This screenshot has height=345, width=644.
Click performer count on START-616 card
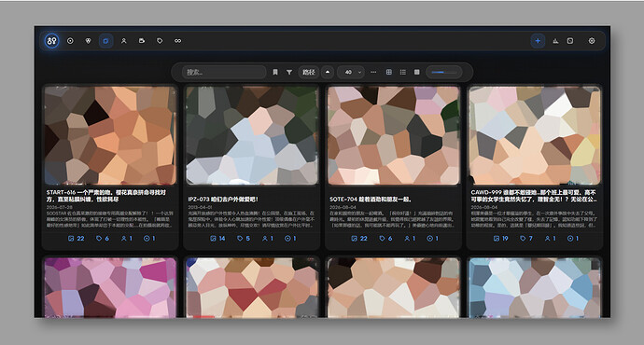tap(127, 239)
